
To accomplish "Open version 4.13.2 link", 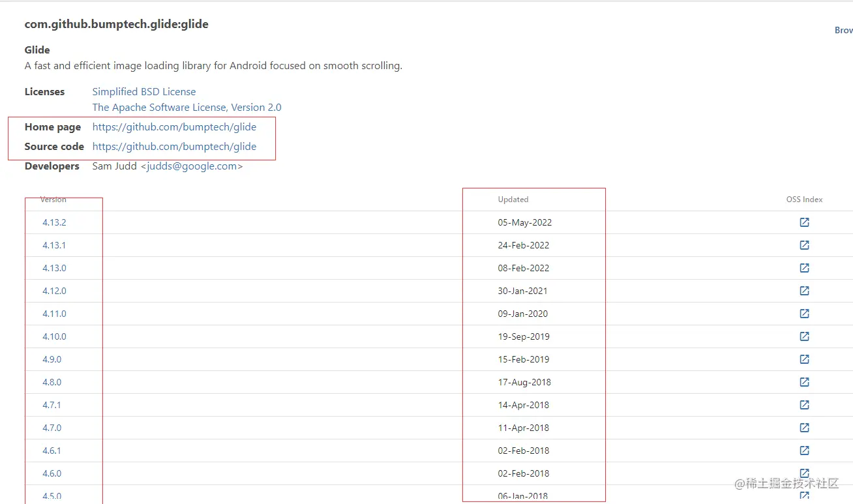I will [54, 222].
